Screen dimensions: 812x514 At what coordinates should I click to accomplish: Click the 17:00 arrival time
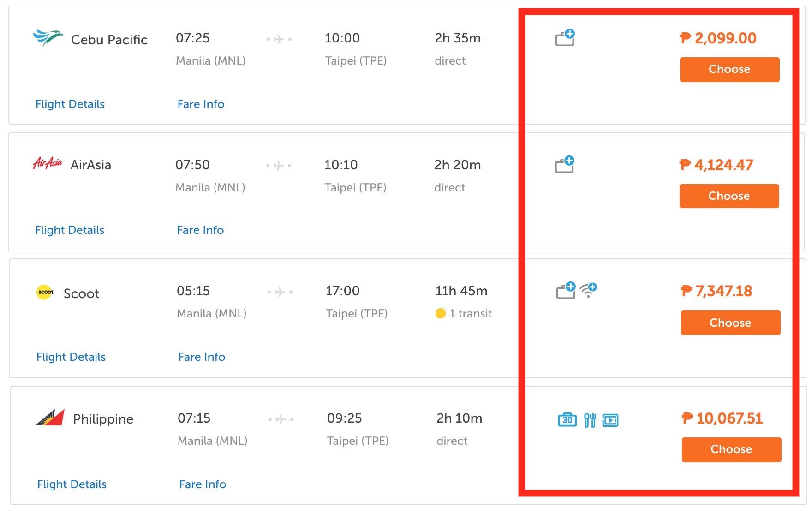point(343,291)
